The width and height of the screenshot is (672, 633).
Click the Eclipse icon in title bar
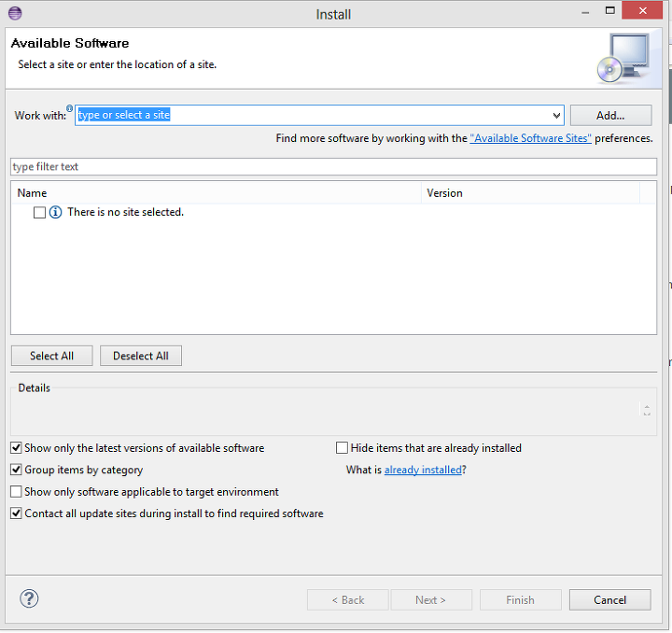point(15,13)
